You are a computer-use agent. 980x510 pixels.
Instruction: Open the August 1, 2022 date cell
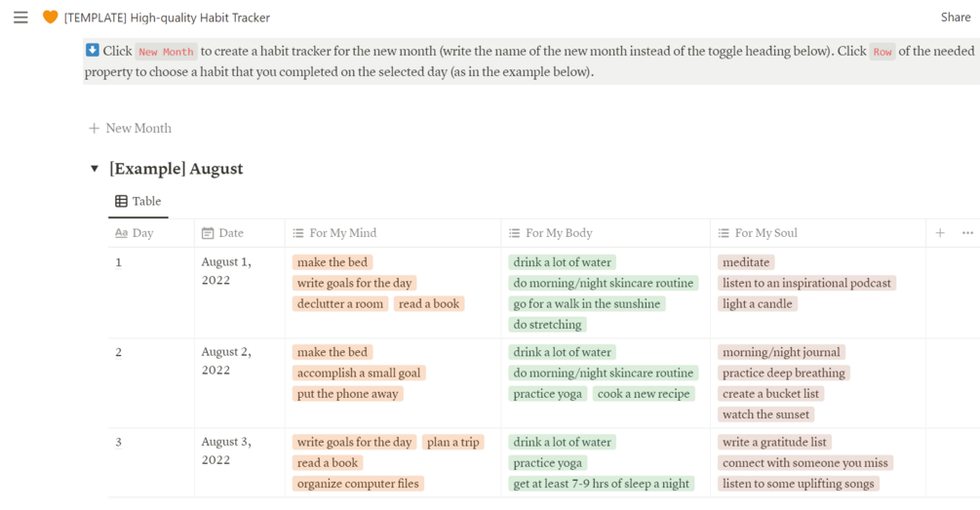pos(226,271)
